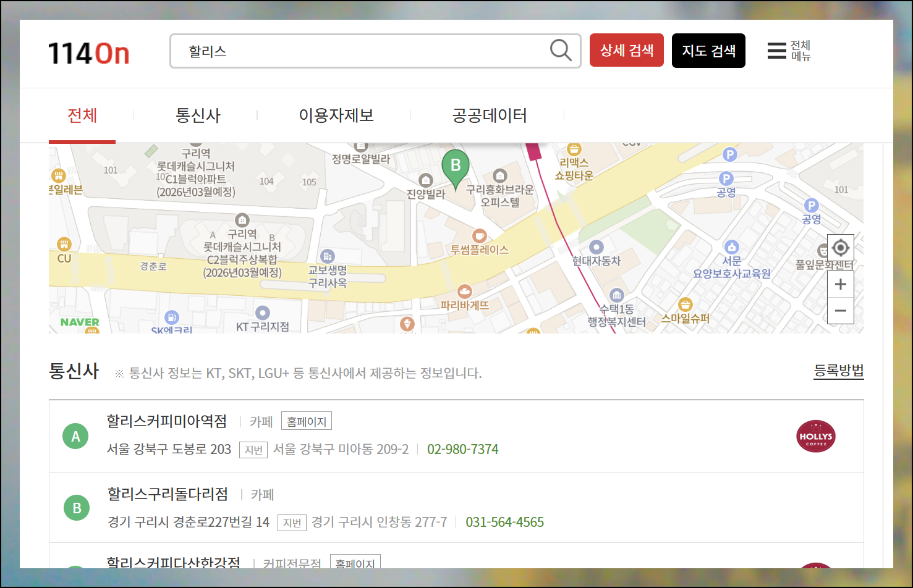Viewport: 913px width, 588px height.
Task: Click the 구리흥화브라운 오피스텔 map icon
Action: [499, 175]
